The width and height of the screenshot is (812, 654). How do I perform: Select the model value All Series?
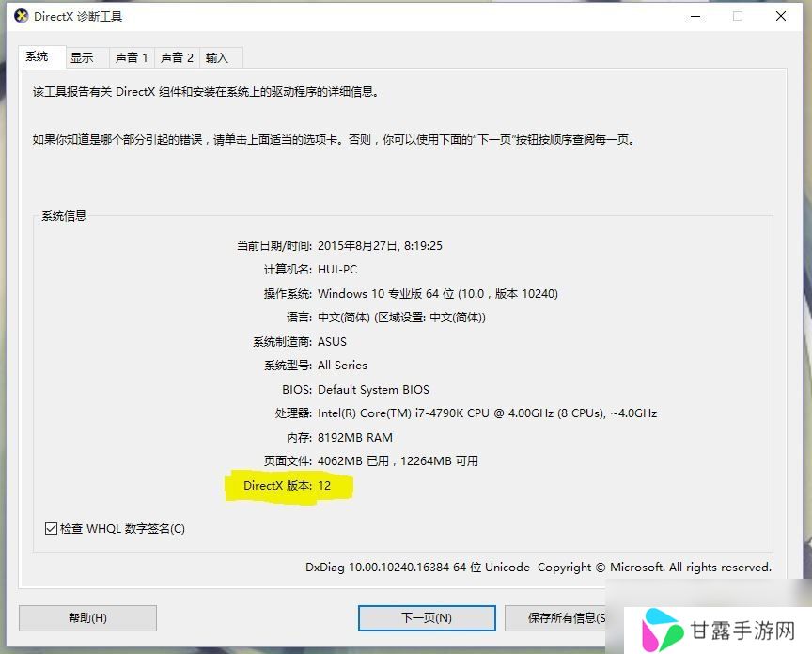(x=342, y=366)
